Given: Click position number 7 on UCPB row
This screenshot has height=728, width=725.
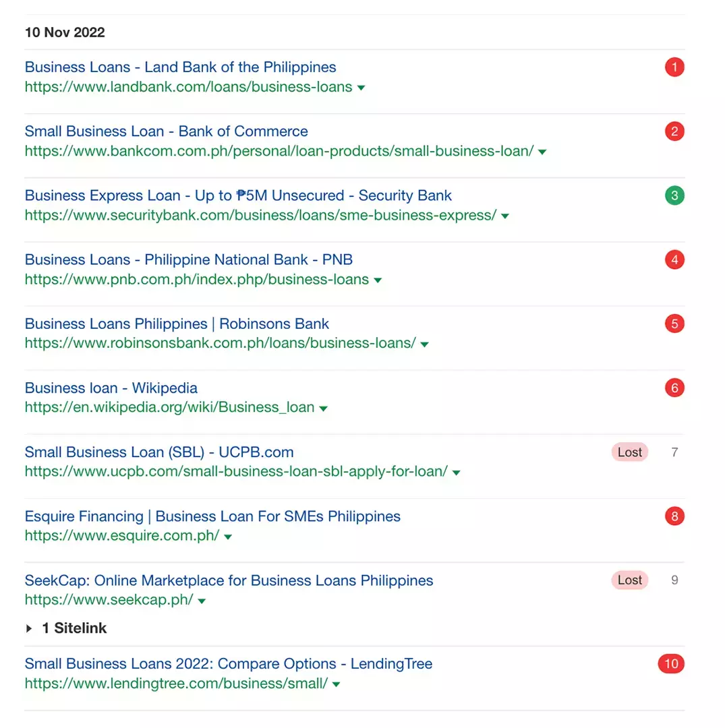Looking at the screenshot, I should tap(674, 452).
